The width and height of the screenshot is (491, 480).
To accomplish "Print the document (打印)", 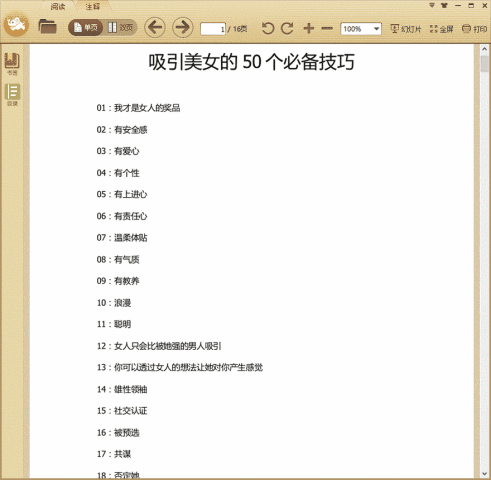I will point(474,29).
